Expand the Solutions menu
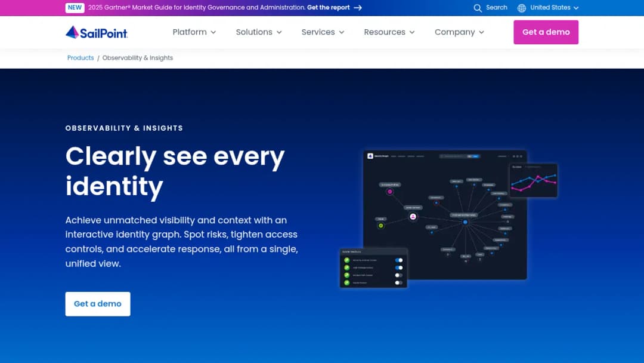This screenshot has width=644, height=363. (x=259, y=32)
